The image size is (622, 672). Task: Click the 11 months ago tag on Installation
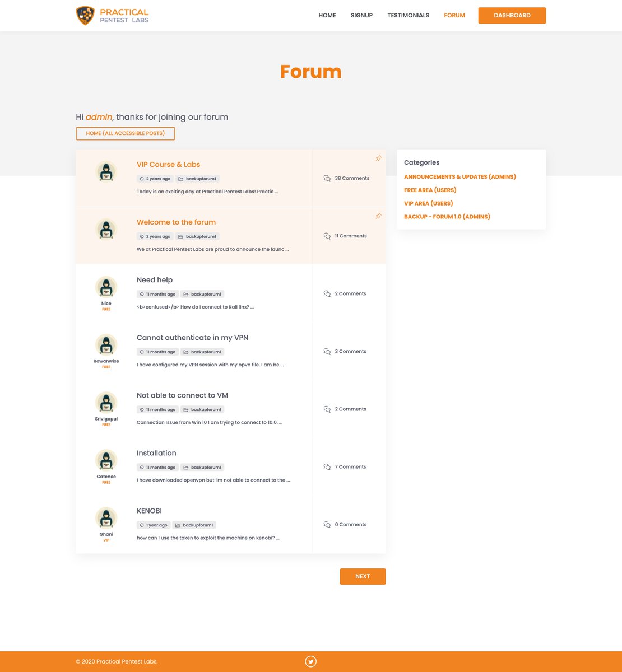(x=157, y=467)
